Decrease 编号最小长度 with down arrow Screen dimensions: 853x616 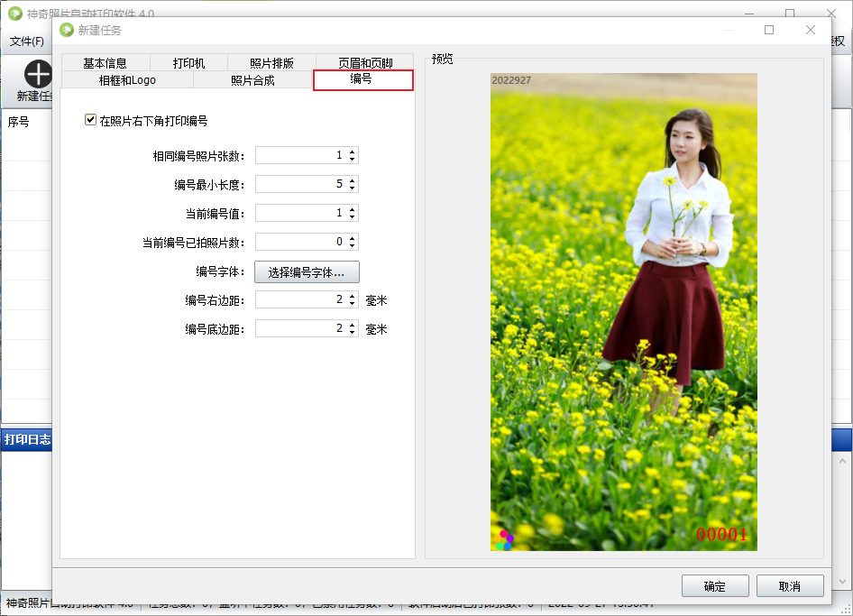352,188
